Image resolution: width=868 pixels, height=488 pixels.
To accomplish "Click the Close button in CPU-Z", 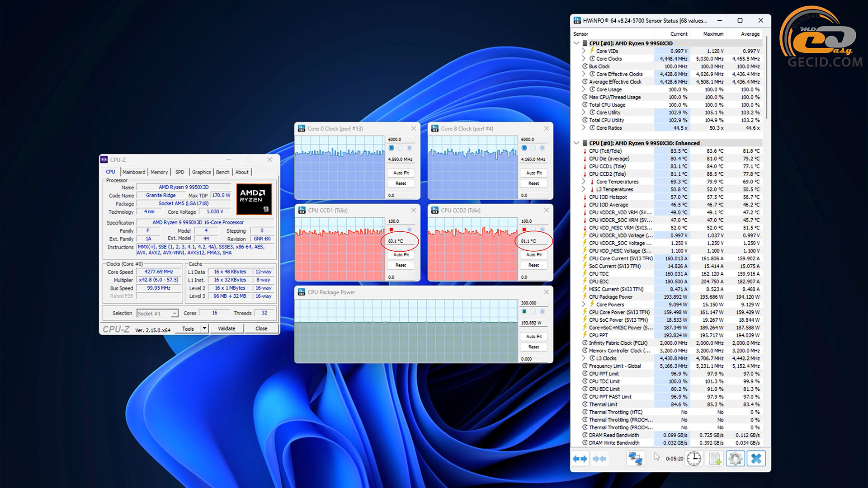I will click(x=261, y=328).
